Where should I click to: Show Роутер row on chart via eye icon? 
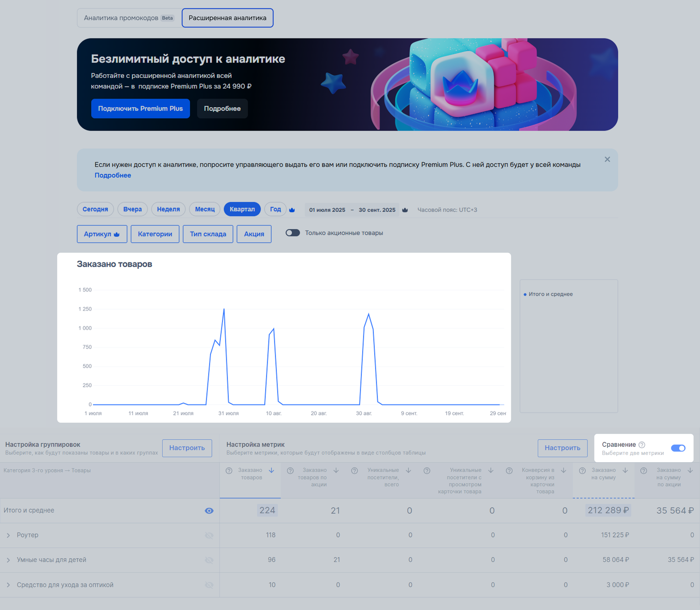[209, 535]
